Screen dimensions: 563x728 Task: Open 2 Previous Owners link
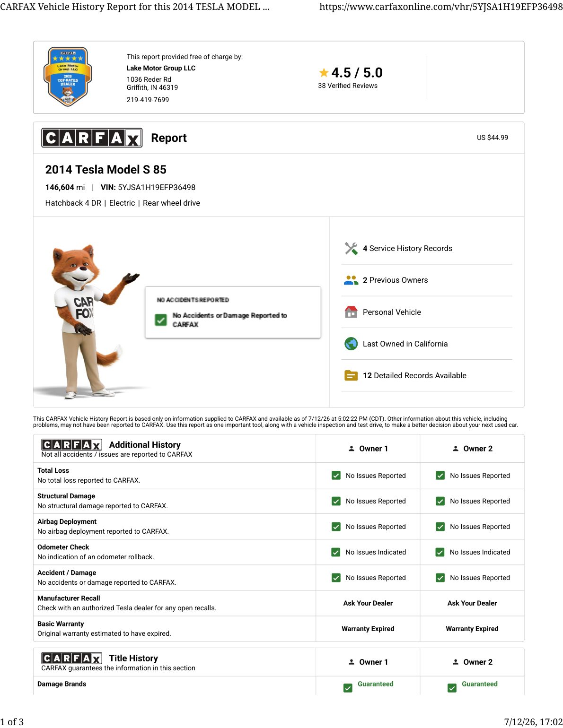395,280
